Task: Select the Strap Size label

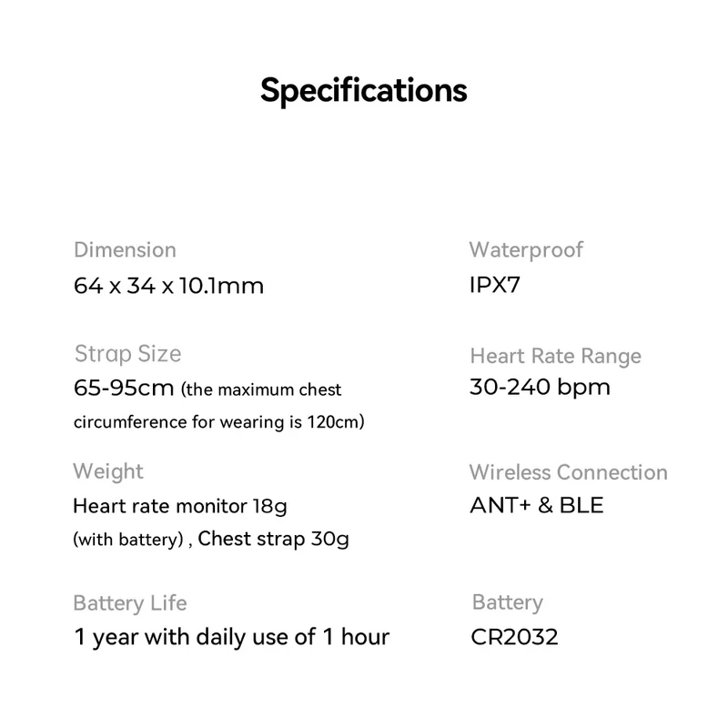Action: point(127,354)
